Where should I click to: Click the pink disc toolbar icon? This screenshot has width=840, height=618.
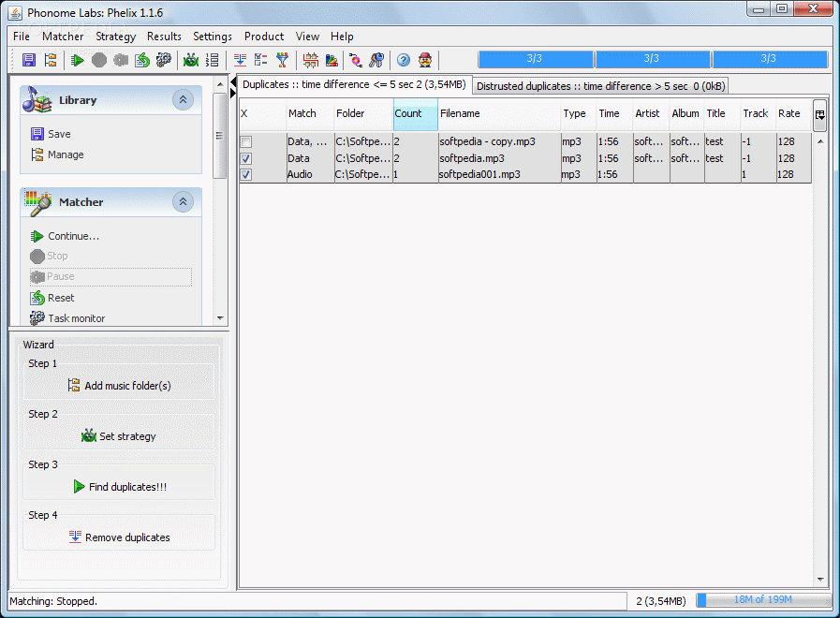click(x=356, y=60)
